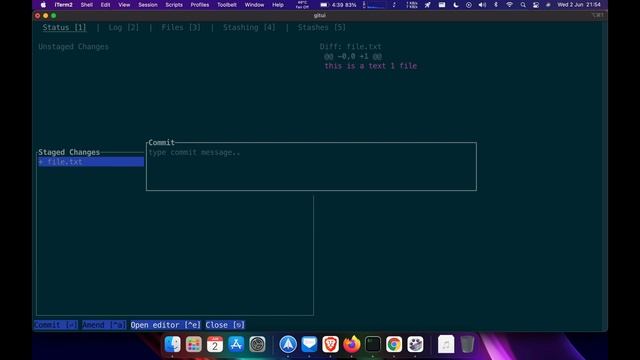This screenshot has width=640, height=360.
Task: Open the Help menu
Action: 278,5
